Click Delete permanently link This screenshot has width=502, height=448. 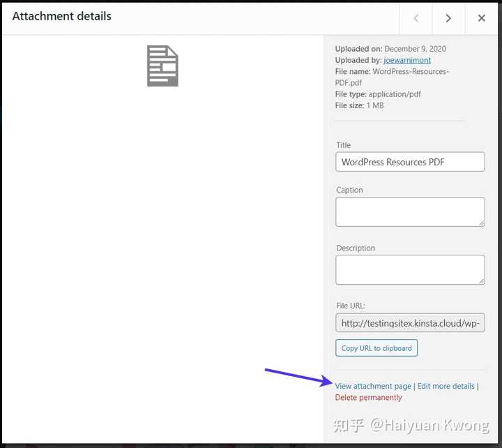[x=368, y=397]
